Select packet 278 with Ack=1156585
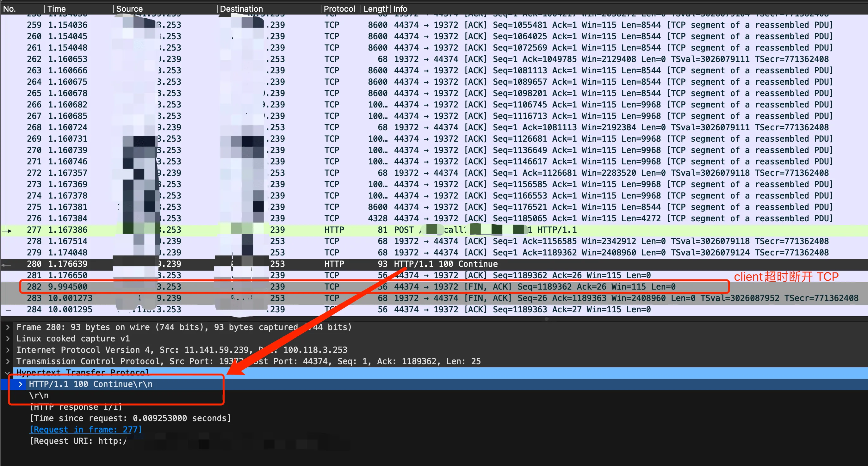Screen dimensions: 868x466 pos(434,241)
